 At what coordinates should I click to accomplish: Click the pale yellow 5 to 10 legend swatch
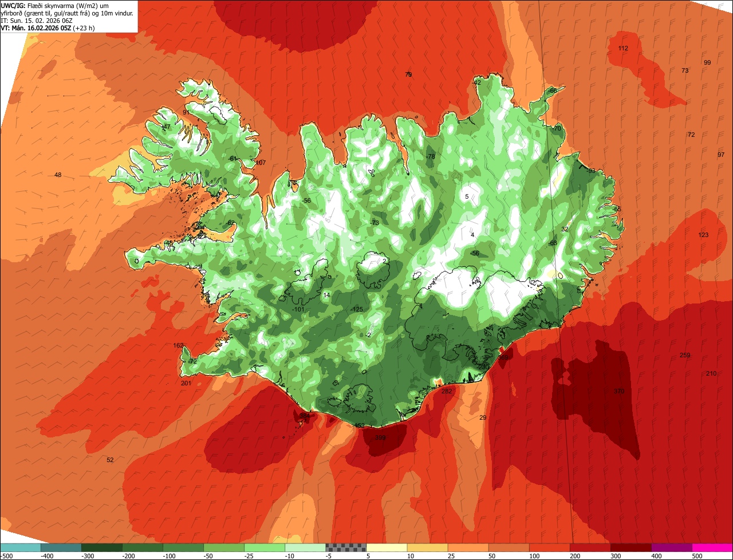(x=387, y=547)
